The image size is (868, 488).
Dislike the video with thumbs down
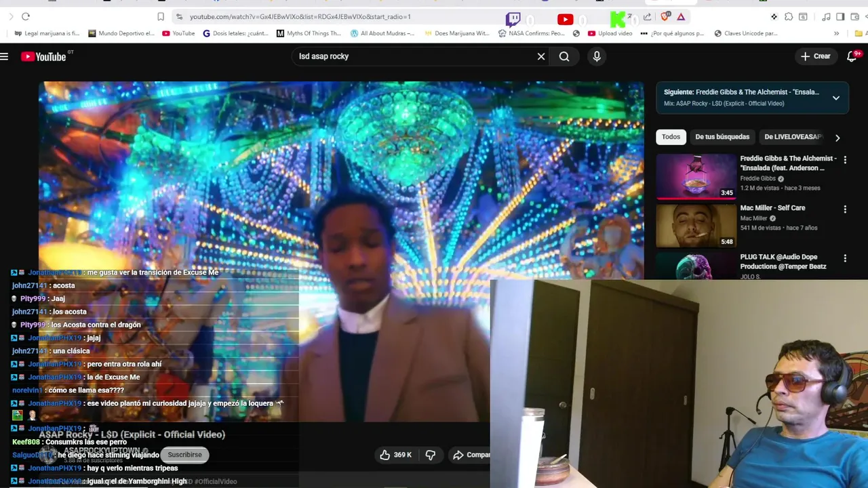tap(431, 455)
